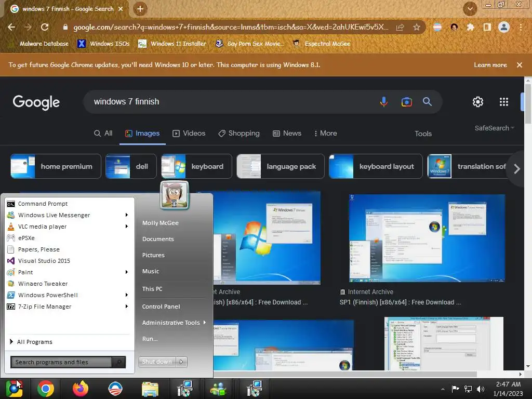Select the home premium suggestion chip

click(56, 166)
